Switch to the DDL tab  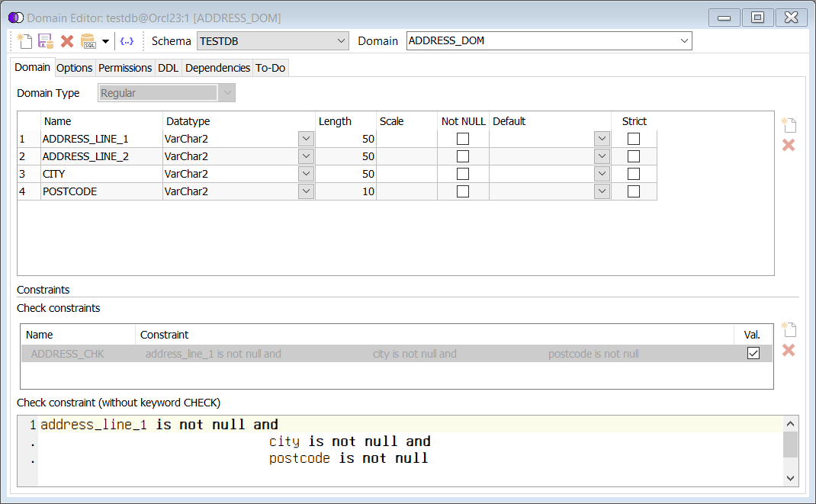168,68
